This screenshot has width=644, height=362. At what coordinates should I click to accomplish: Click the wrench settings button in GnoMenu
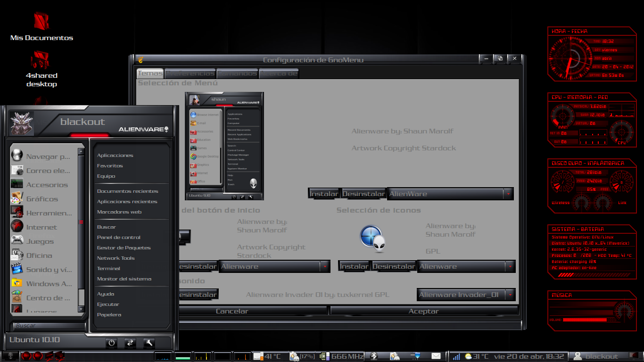tap(149, 343)
